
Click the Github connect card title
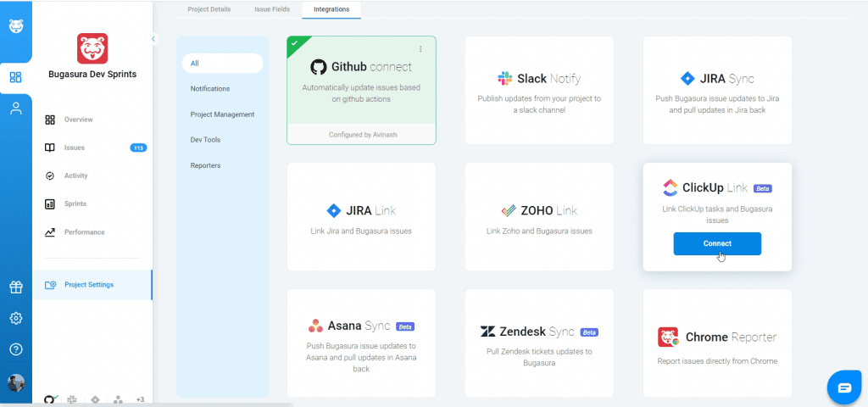point(371,67)
